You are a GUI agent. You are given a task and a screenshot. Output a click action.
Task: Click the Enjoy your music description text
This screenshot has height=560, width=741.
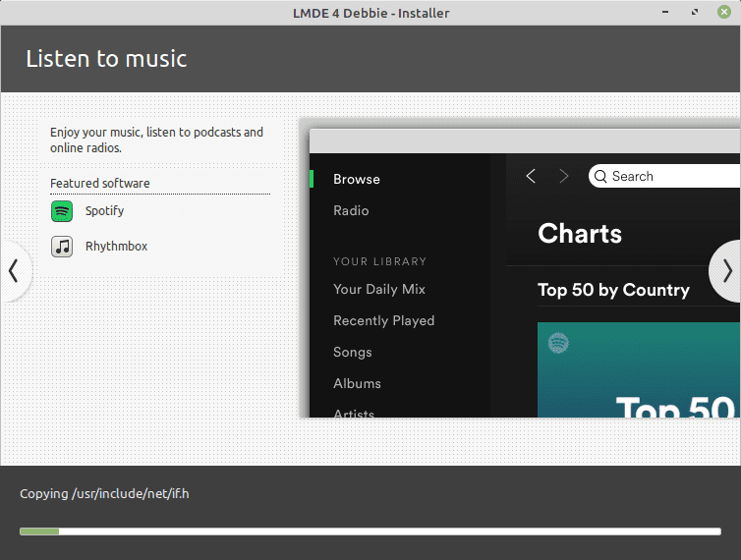pyautogui.click(x=156, y=140)
